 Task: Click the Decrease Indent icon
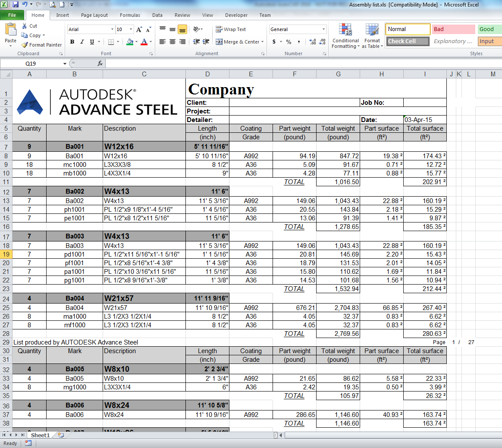197,41
